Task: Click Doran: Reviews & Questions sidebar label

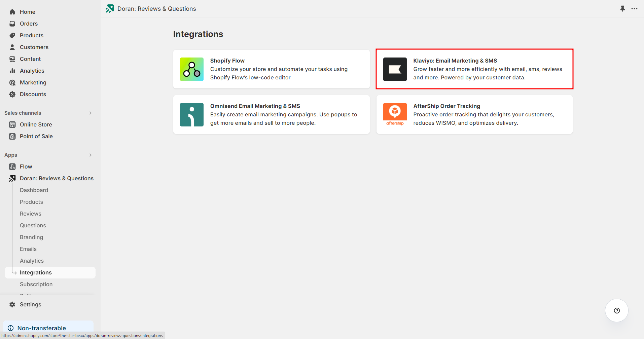Action: tap(57, 178)
